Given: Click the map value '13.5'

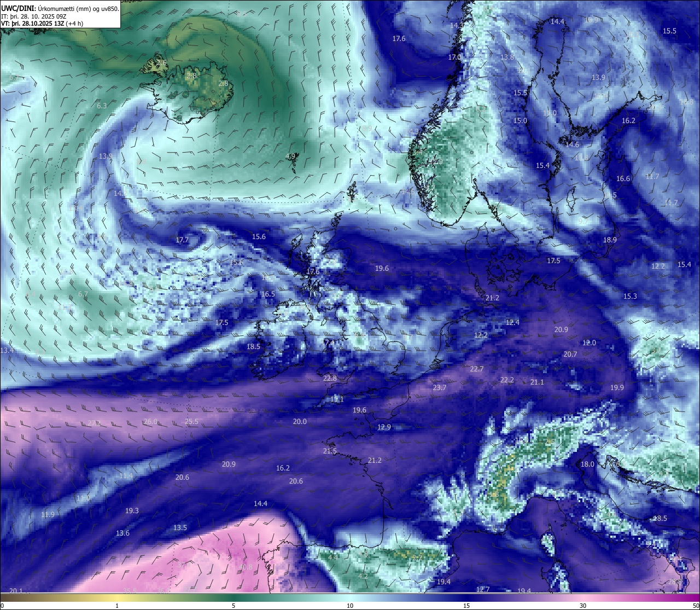Looking at the screenshot, I should pos(180,527).
